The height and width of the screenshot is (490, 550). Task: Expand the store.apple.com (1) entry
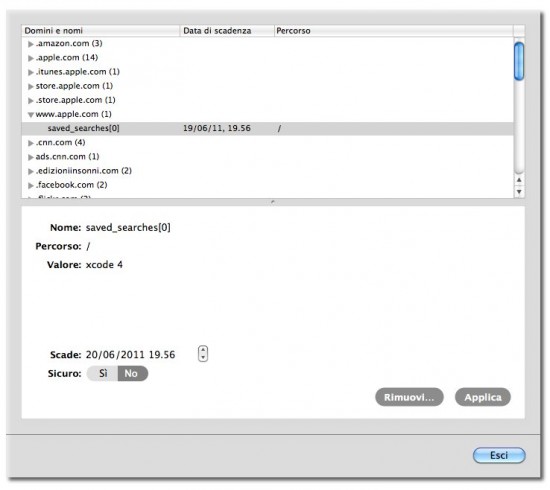(x=31, y=86)
